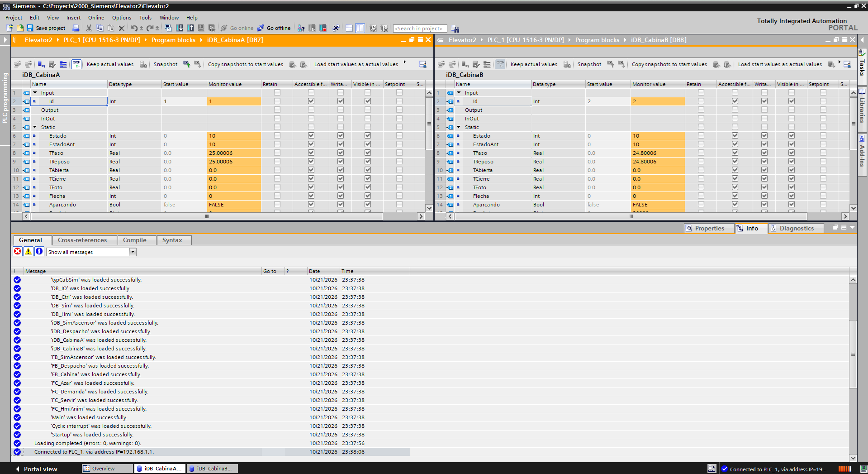Viewport: 868px width, 474px height.
Task: Click the cross-references X icon in toolbar
Action: (336, 28)
